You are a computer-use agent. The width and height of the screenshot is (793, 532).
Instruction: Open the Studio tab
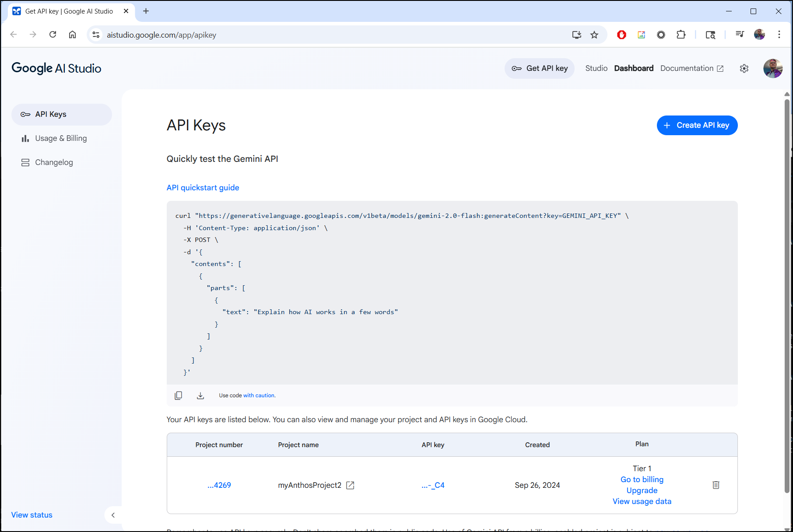click(596, 68)
